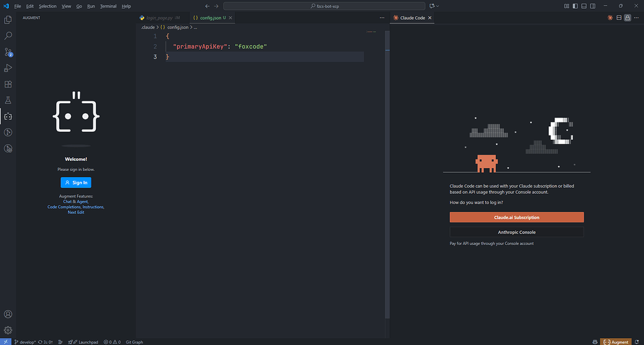This screenshot has height=345, width=644.
Task: Click sync changes 3↓ 0↑ in status bar
Action: click(45, 342)
